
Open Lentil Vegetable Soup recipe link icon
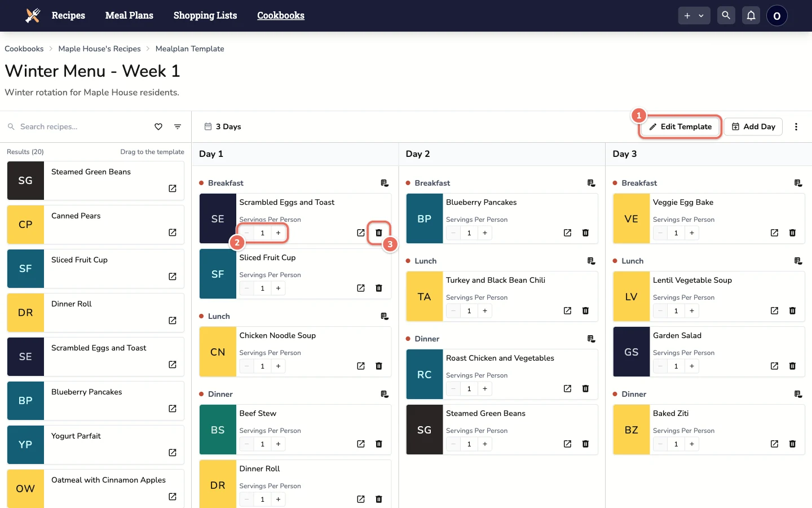click(x=774, y=311)
